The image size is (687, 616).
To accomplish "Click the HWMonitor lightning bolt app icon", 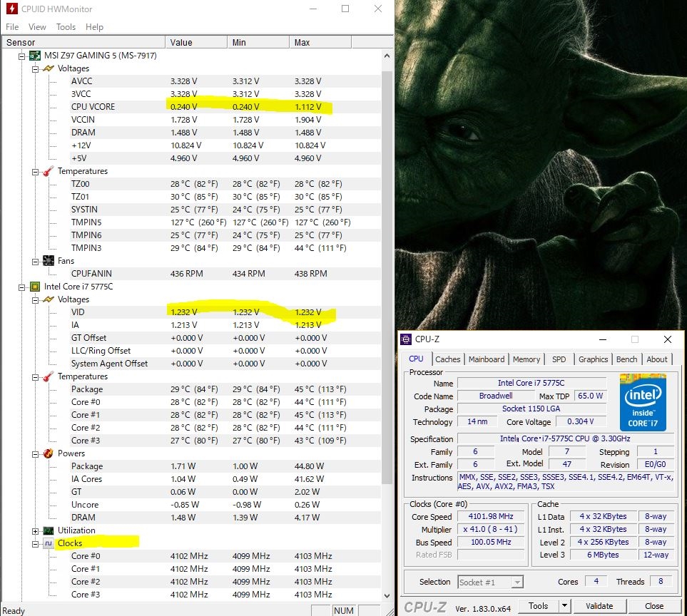I will [x=12, y=9].
